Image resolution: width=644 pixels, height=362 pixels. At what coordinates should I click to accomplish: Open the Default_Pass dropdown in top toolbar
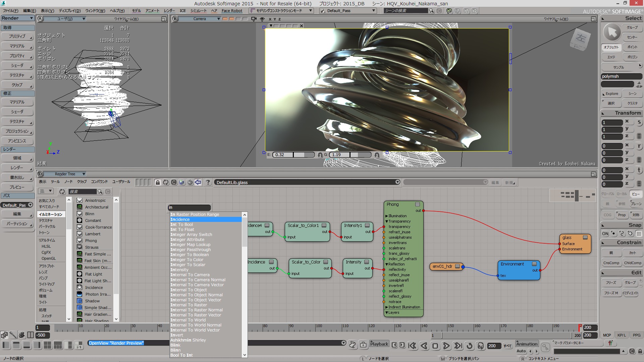click(374, 11)
